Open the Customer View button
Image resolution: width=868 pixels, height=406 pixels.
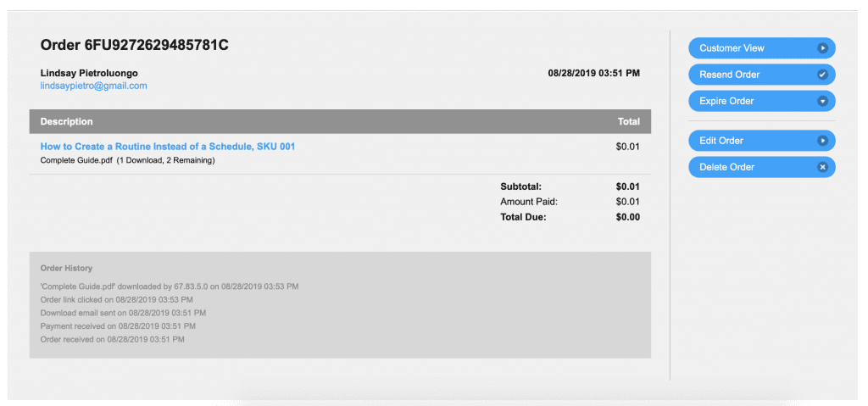click(732, 48)
